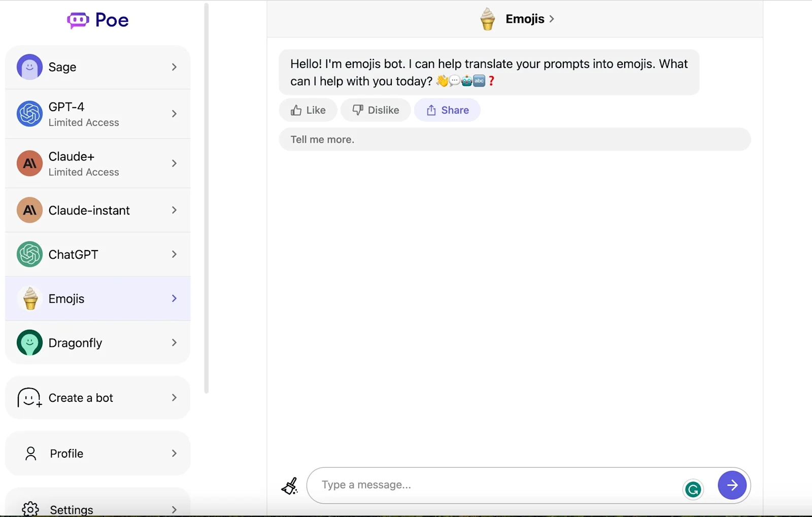Share the greeting message
The image size is (812, 517).
coord(447,110)
